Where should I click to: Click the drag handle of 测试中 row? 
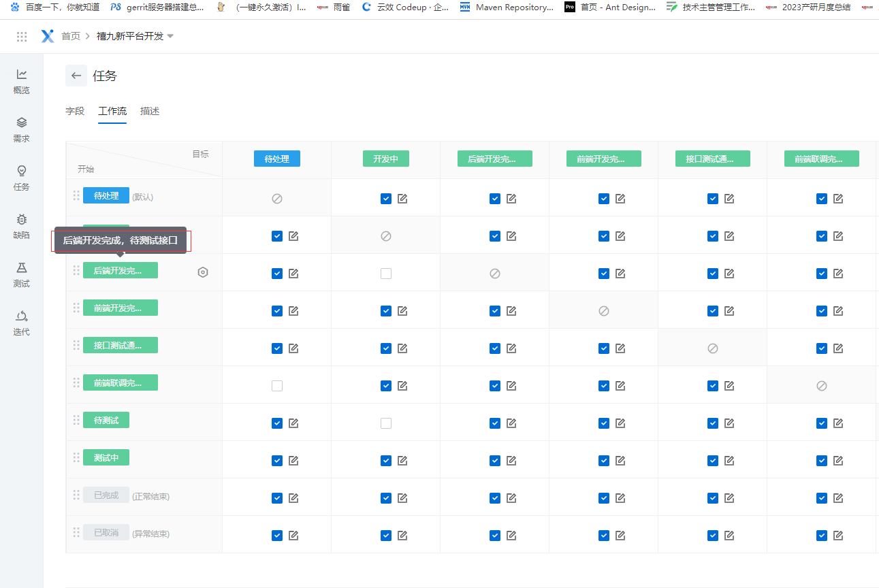click(76, 457)
